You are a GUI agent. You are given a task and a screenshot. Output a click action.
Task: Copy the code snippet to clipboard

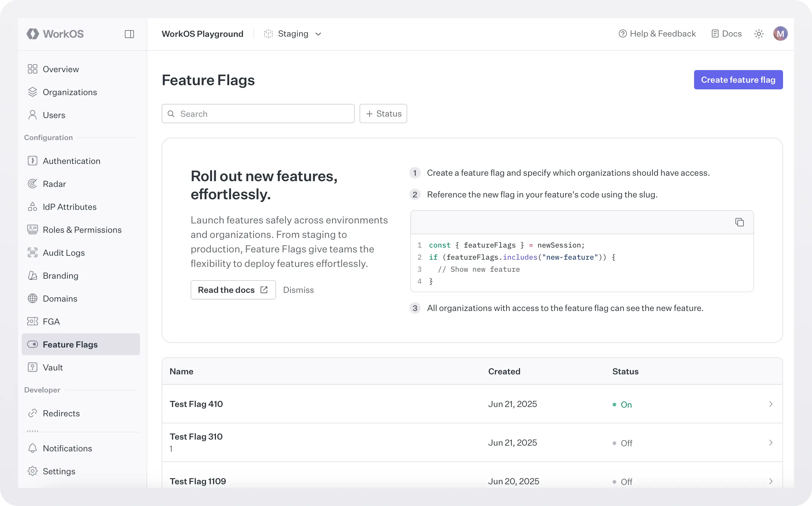pyautogui.click(x=740, y=222)
